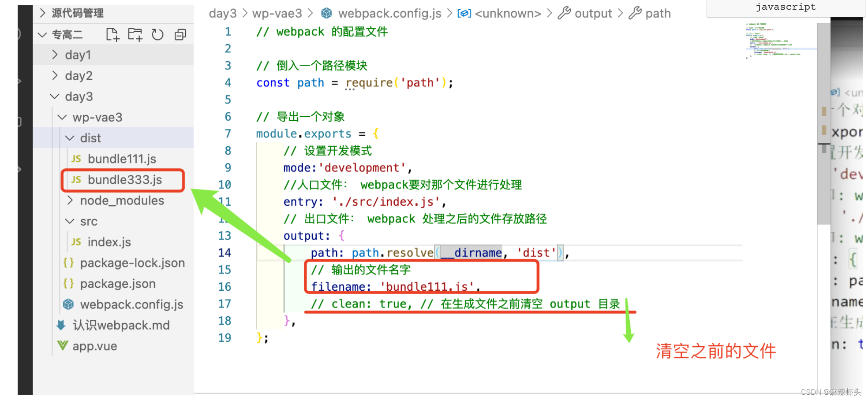Collapse the 专高二 workspace section
The height and width of the screenshot is (400, 868).
point(42,34)
